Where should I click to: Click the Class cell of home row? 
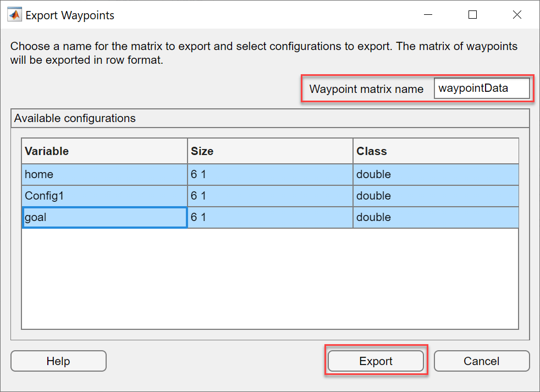coord(436,174)
